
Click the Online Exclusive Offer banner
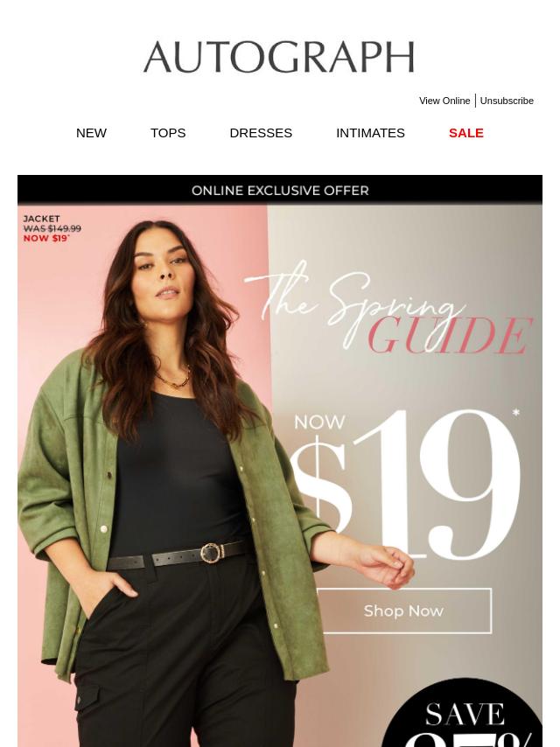click(x=280, y=190)
